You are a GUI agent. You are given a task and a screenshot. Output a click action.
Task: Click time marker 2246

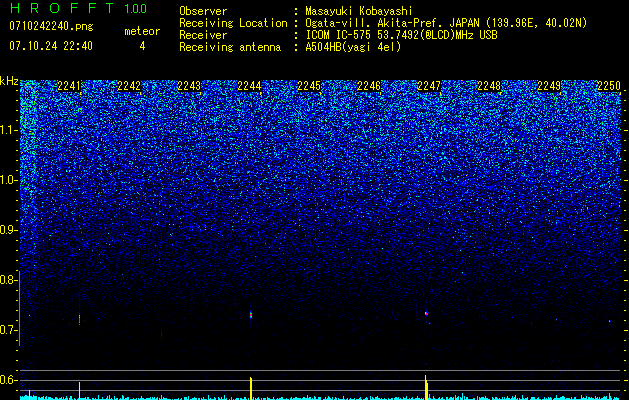[369, 86]
